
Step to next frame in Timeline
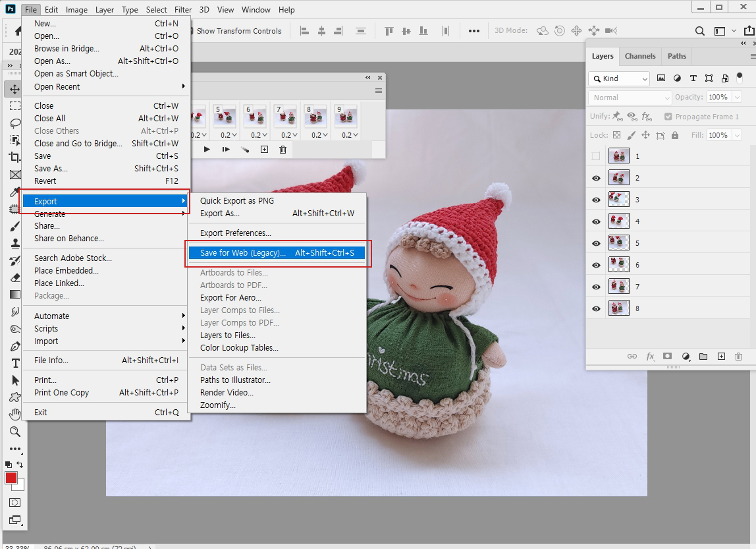pyautogui.click(x=226, y=150)
